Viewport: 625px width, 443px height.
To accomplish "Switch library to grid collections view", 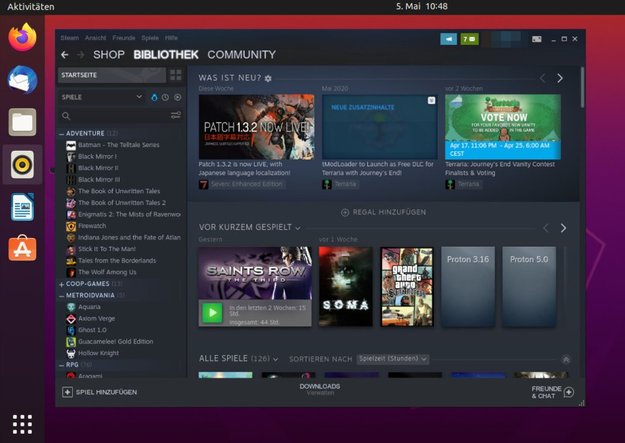I will (x=176, y=75).
